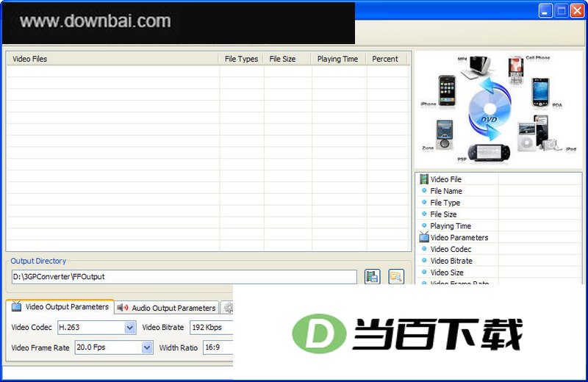Select the Video Parameters group row
The image size is (588, 382).
[499, 237]
